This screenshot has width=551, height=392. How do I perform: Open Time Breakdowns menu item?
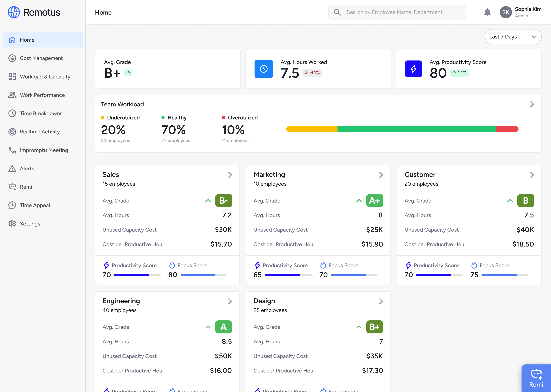coord(43,113)
